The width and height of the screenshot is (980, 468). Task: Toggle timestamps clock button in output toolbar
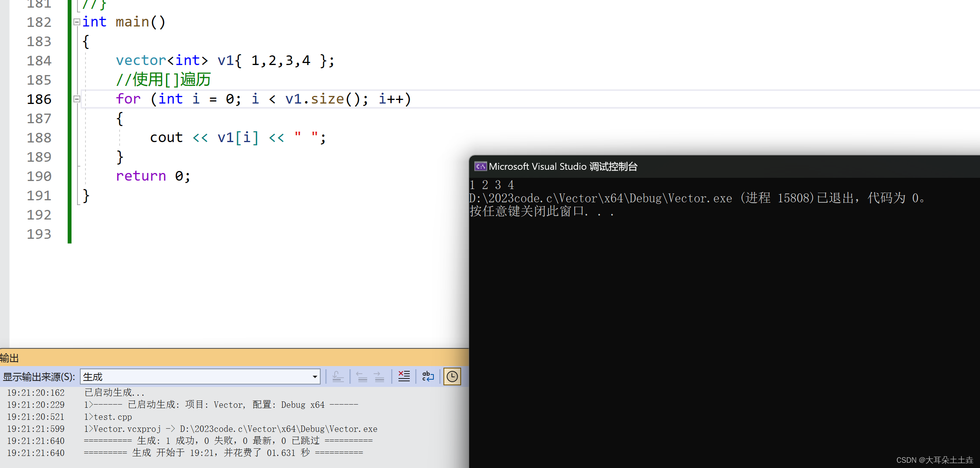(452, 376)
